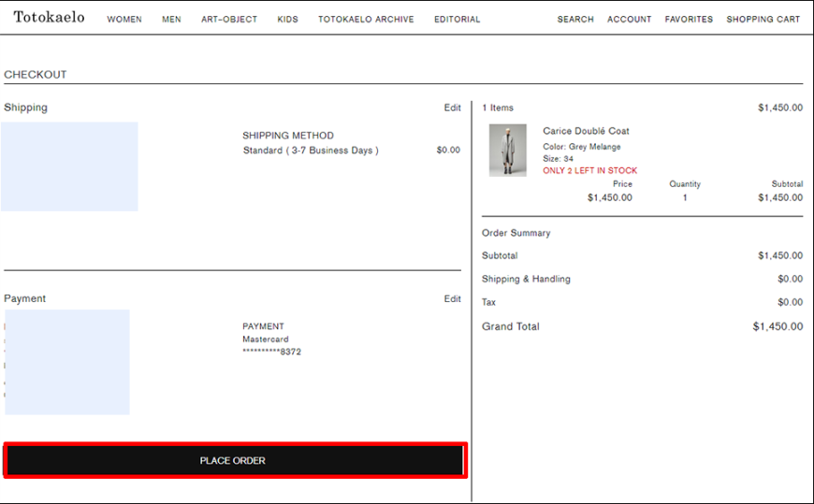Open the ACCOUNT page
Viewport: 814px width, 504px height.
tap(629, 20)
